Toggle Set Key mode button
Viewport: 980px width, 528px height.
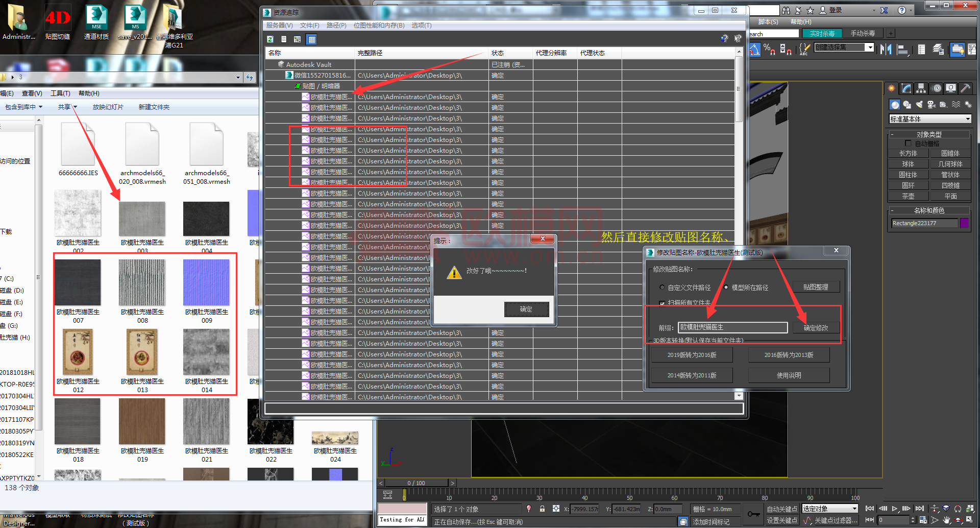pos(782,520)
